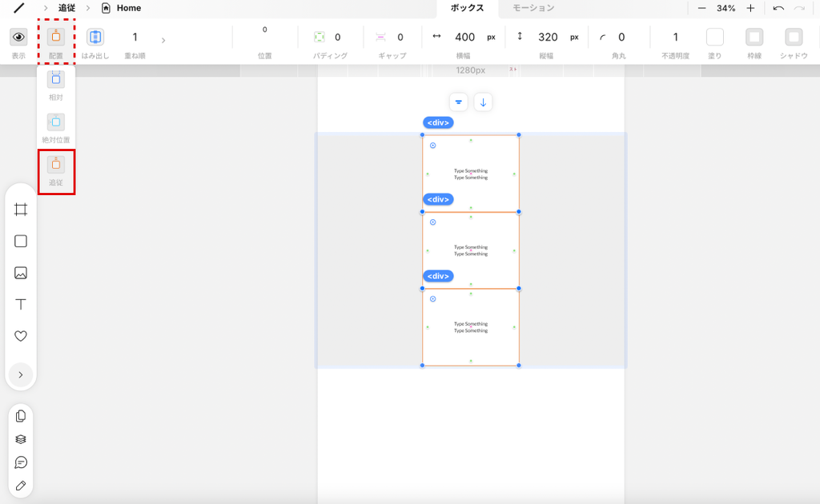Select the Image tool
820x504 pixels.
pyautogui.click(x=21, y=273)
